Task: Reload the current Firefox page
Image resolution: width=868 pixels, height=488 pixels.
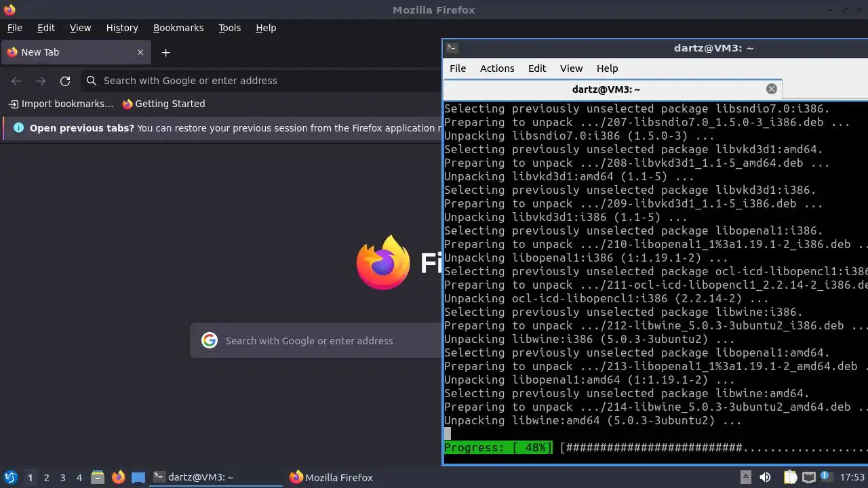Action: click(x=65, y=81)
